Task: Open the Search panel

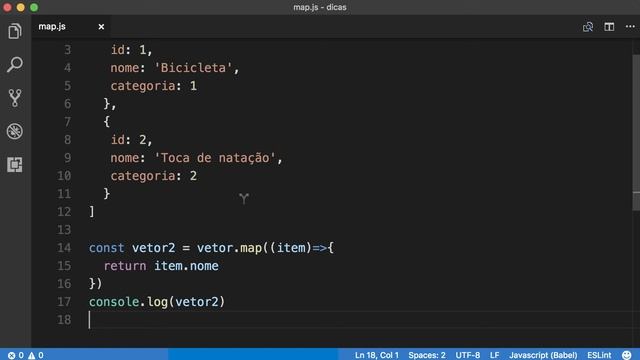Action: click(15, 64)
